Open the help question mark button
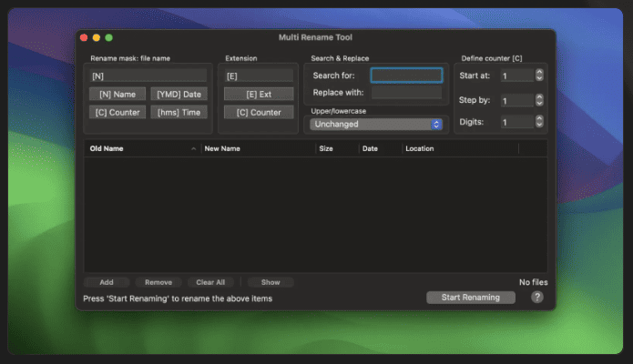633x364 pixels. click(537, 298)
